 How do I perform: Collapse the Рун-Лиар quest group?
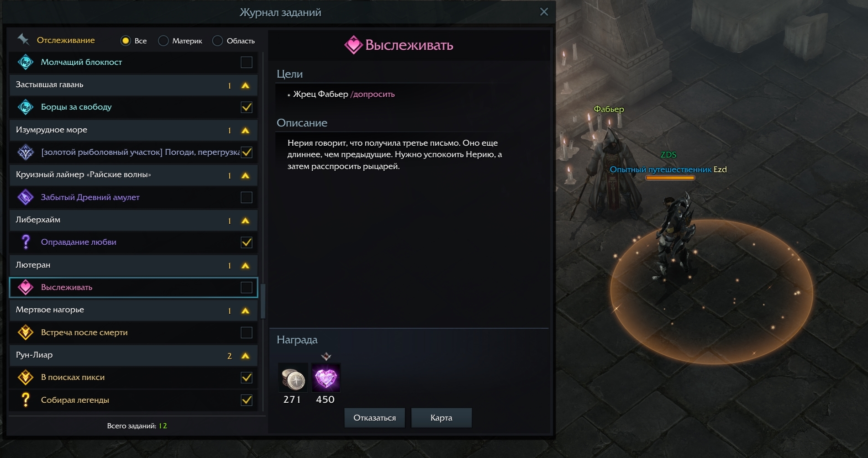[245, 355]
